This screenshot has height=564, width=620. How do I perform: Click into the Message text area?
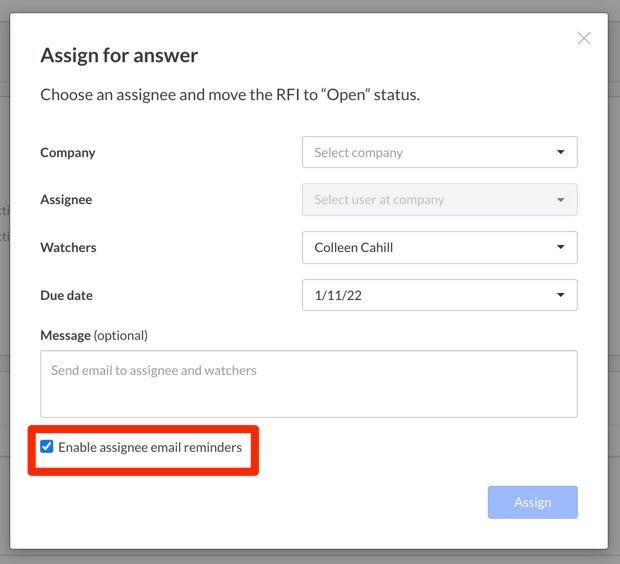coord(308,383)
